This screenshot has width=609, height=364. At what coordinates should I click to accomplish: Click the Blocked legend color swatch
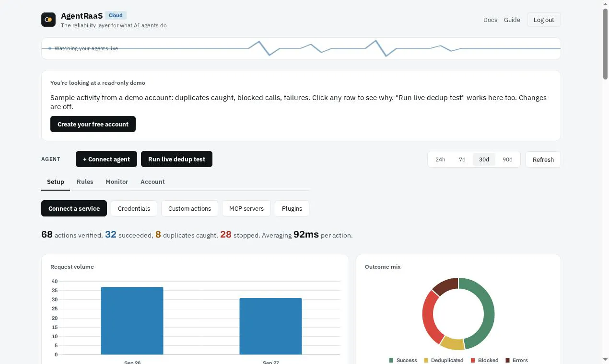[473, 360]
